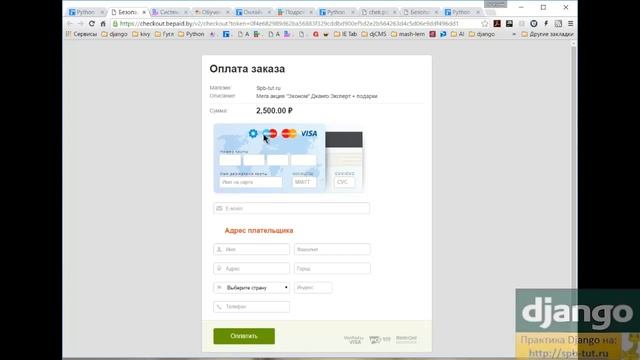Click the scrollbar up arrow
The image size is (640, 360).
tap(573, 43)
